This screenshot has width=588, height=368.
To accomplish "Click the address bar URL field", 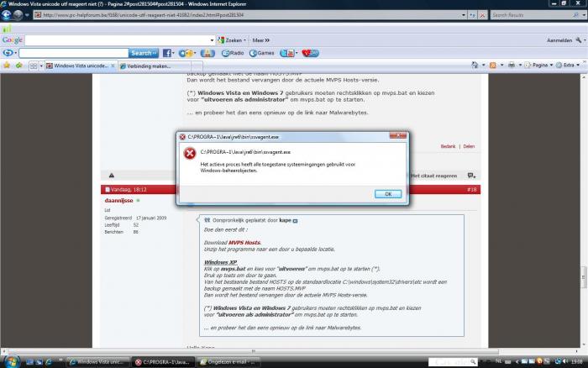I will [248, 15].
